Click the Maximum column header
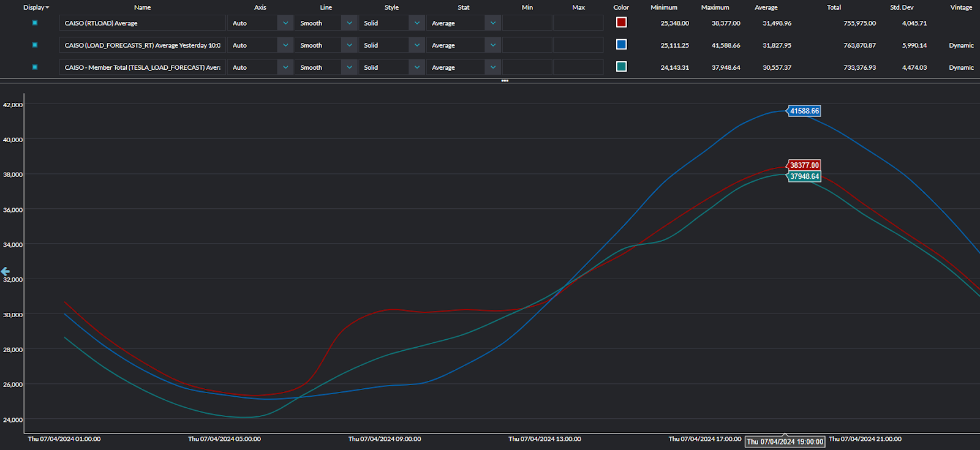Image resolution: width=980 pixels, height=450 pixels. [715, 7]
